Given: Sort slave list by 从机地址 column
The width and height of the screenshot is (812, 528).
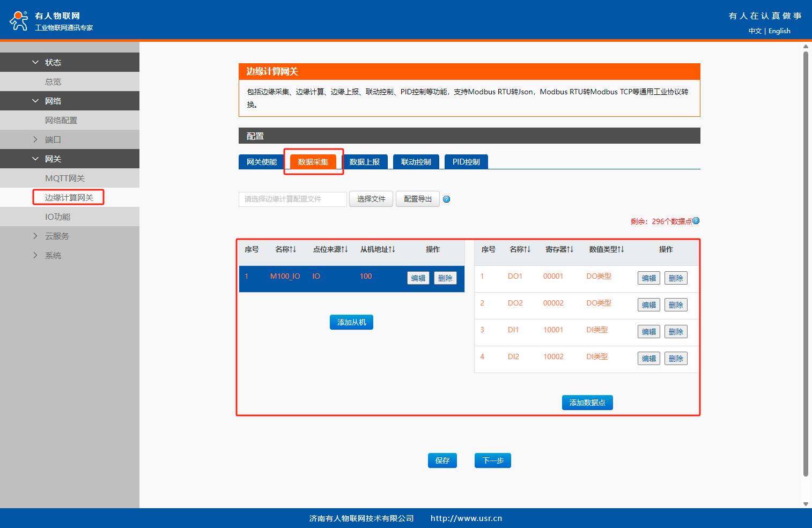Looking at the screenshot, I should pyautogui.click(x=378, y=249).
